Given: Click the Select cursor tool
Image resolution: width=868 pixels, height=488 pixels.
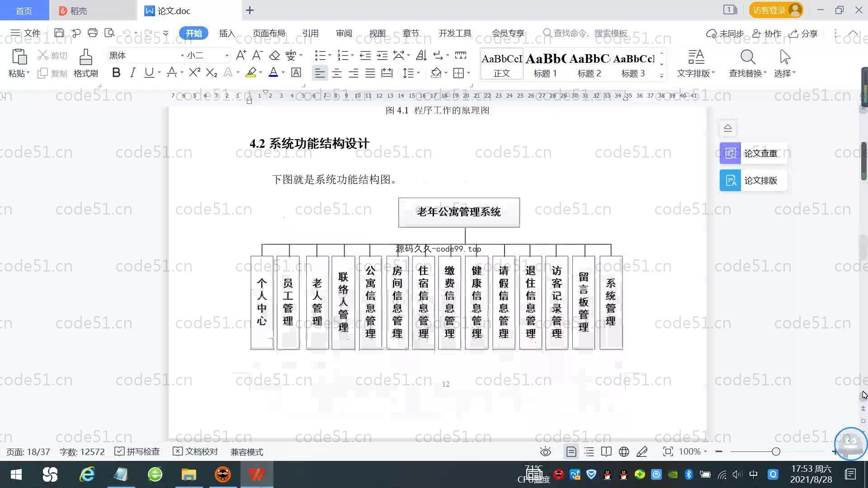Looking at the screenshot, I should 785,57.
